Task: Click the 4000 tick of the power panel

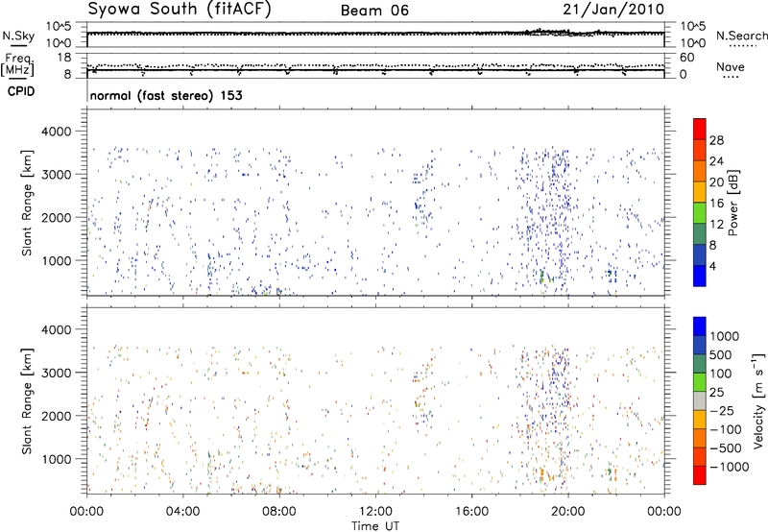Action: [57, 132]
